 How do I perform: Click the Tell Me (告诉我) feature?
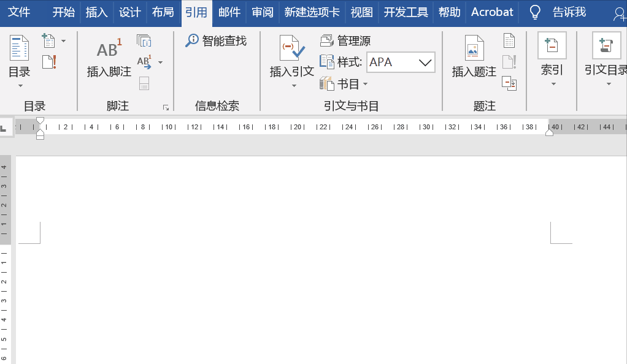tap(569, 12)
